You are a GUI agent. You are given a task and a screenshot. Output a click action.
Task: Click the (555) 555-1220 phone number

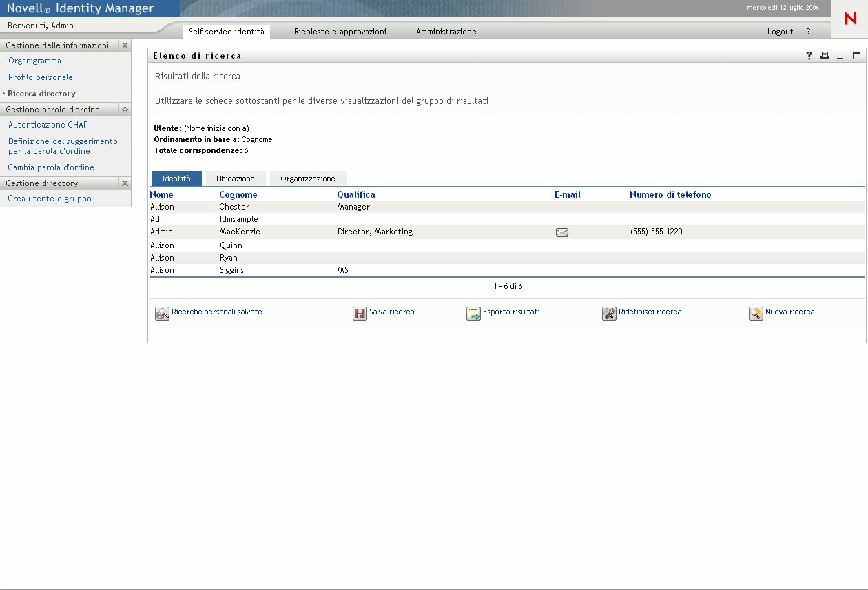(x=657, y=232)
